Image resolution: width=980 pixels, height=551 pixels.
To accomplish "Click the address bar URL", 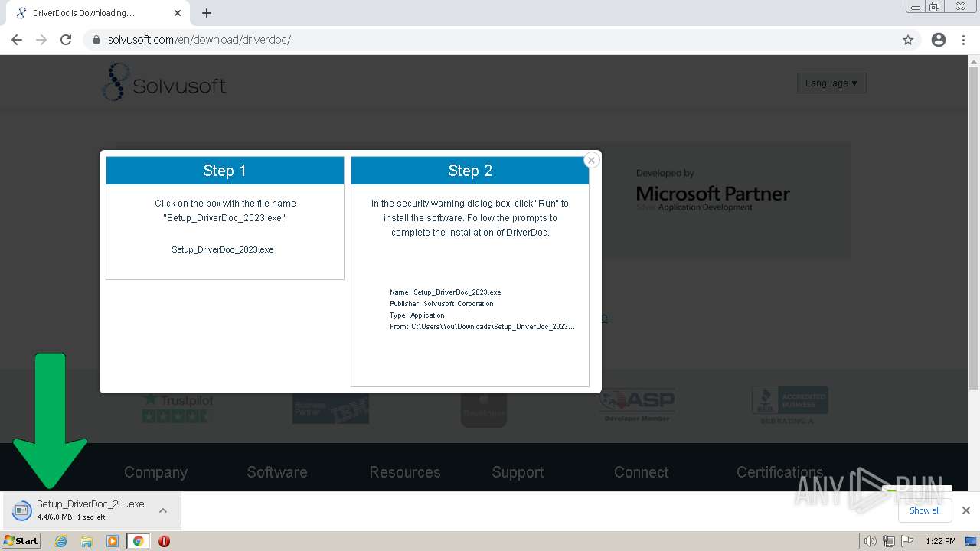I will click(x=199, y=40).
